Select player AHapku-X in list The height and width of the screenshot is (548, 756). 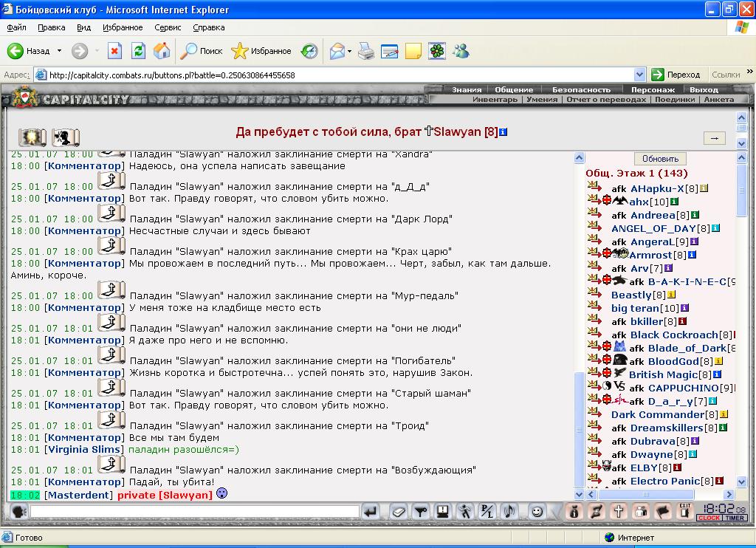pos(657,188)
